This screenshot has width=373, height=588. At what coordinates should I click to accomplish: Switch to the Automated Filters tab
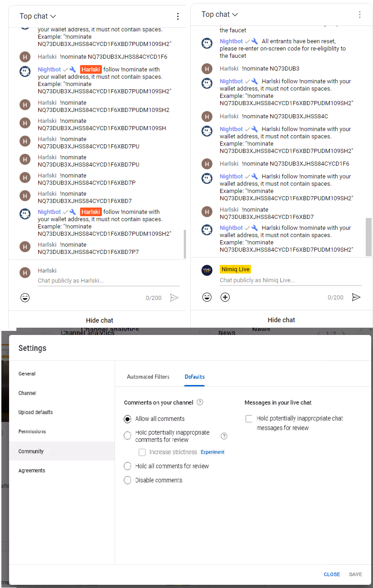point(148,377)
